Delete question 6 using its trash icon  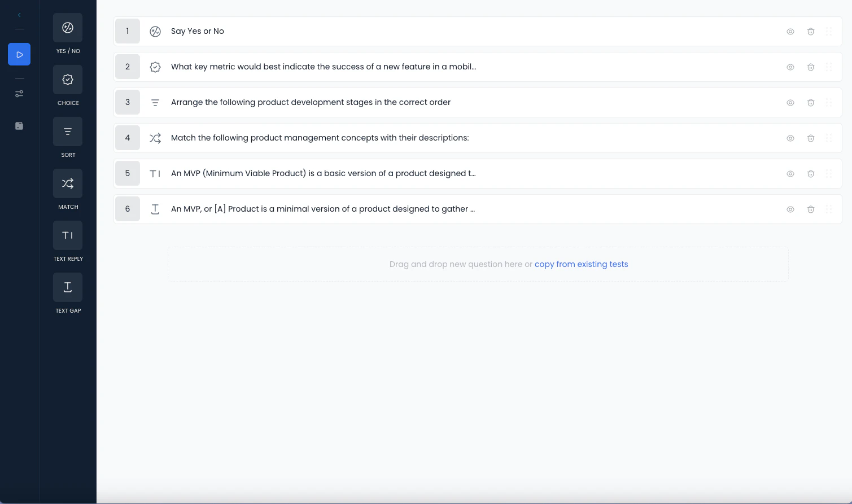point(811,209)
